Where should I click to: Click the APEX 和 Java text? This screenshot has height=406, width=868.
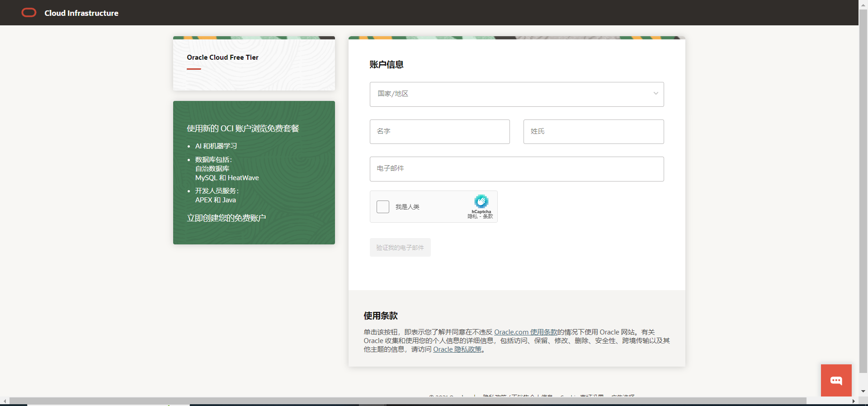pyautogui.click(x=216, y=200)
